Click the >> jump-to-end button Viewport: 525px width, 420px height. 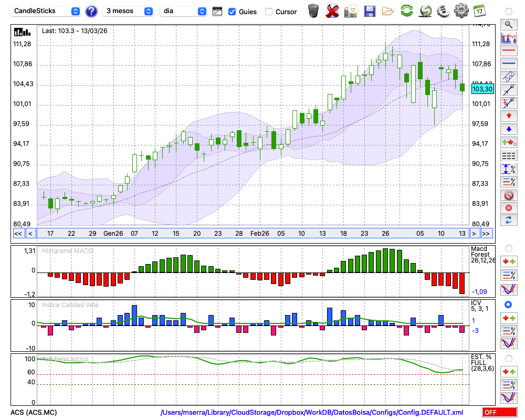(x=486, y=234)
